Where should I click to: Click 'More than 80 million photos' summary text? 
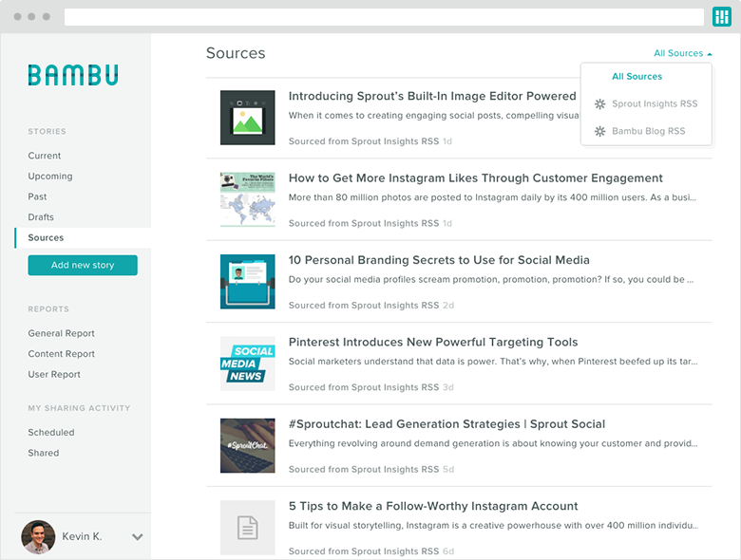point(492,197)
